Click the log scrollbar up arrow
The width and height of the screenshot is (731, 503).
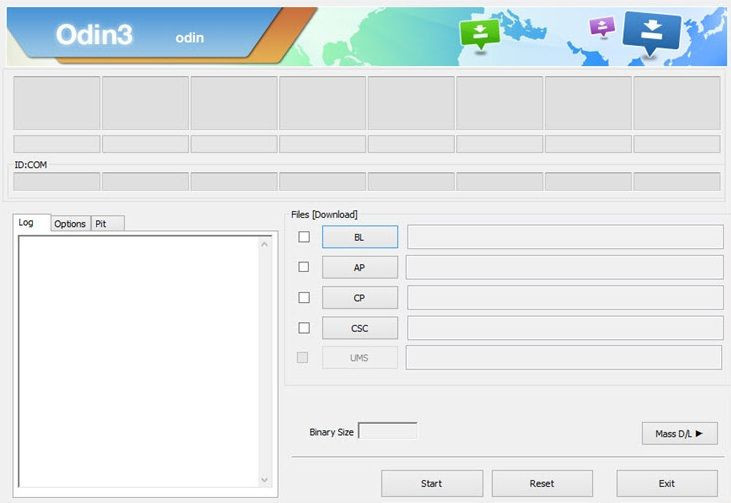click(264, 244)
